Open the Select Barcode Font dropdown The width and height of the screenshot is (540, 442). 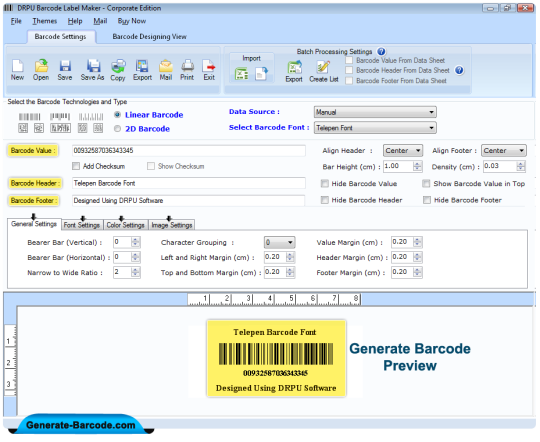pyautogui.click(x=375, y=128)
